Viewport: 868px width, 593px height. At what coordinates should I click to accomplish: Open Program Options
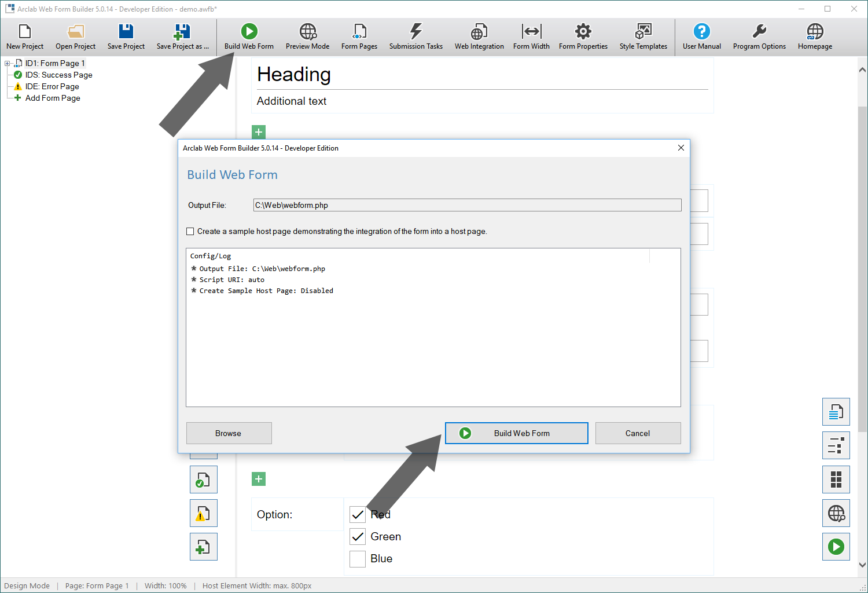pos(759,36)
